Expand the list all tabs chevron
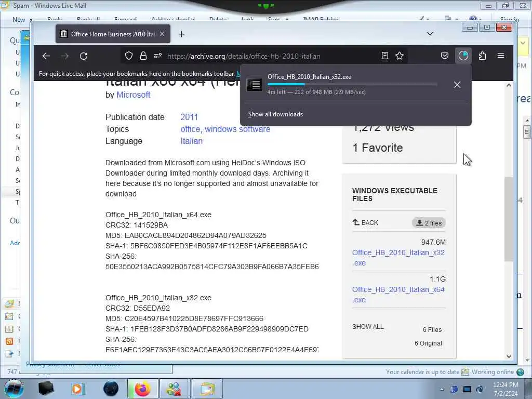This screenshot has height=399, width=532. (430, 34)
